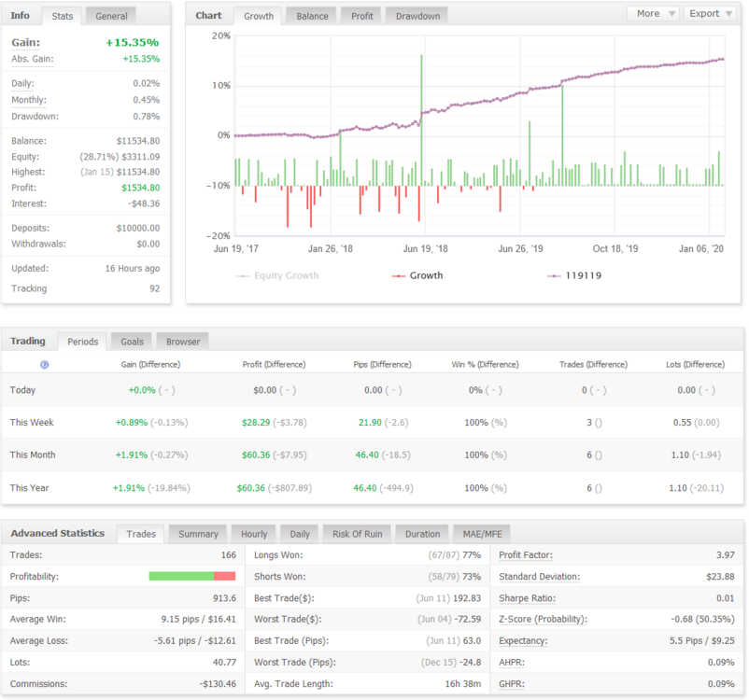Viewport: 749px width, 700px height.
Task: Click the purple growth line endpoint near Jan 06, '20
Action: pos(722,59)
